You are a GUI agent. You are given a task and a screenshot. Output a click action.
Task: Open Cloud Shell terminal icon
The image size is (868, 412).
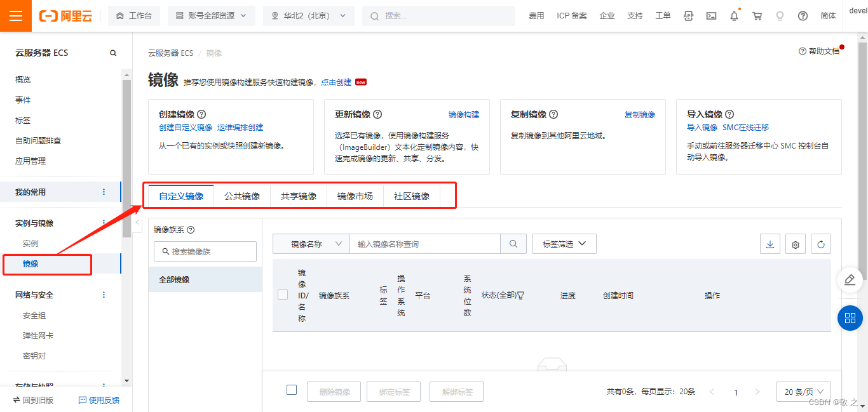712,16
